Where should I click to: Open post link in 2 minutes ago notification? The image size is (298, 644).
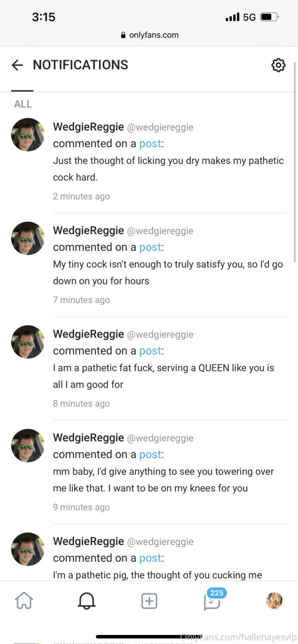[x=150, y=144]
